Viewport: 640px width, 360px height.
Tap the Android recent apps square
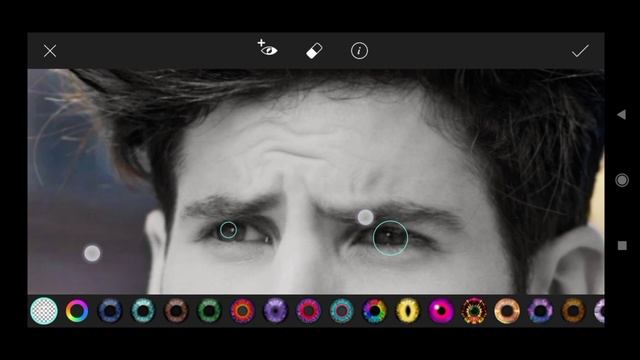(622, 245)
